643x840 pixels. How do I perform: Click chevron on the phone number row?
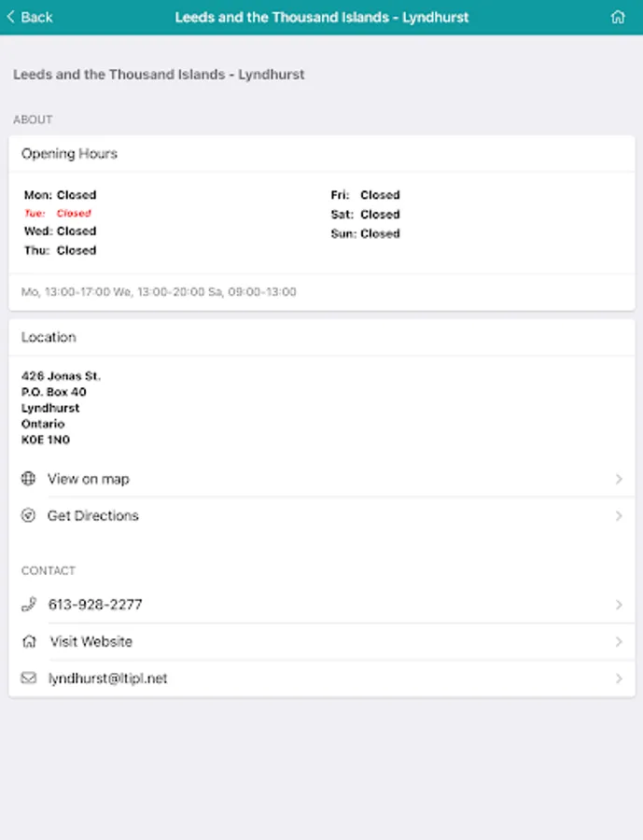click(619, 605)
